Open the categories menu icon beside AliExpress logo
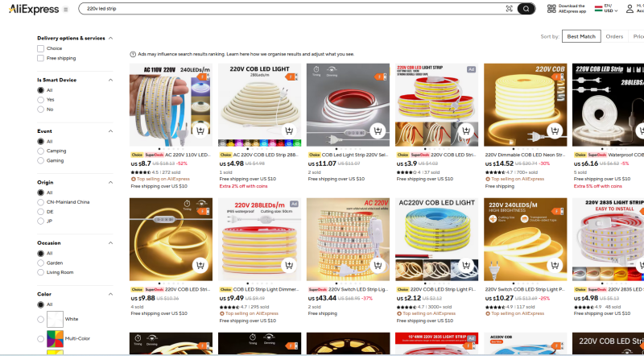 coord(66,10)
